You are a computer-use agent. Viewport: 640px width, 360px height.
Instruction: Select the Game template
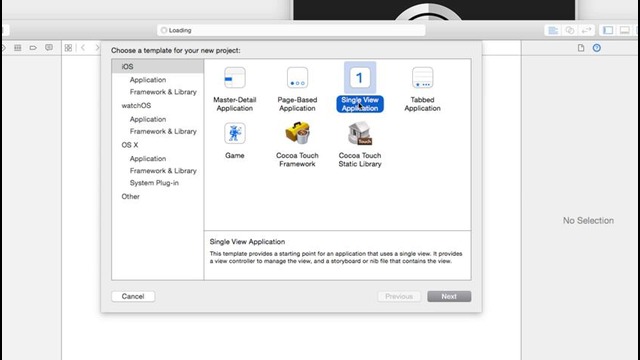coord(235,140)
